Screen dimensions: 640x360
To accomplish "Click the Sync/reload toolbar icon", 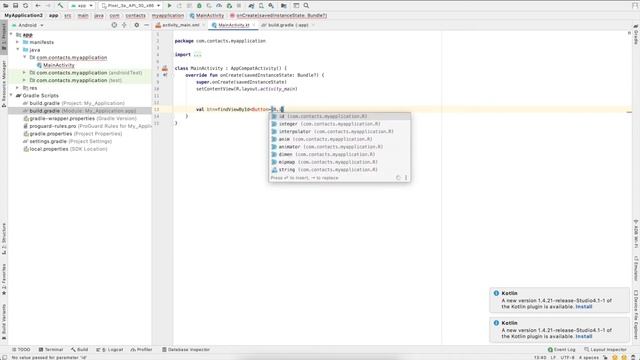I will coord(25,6).
